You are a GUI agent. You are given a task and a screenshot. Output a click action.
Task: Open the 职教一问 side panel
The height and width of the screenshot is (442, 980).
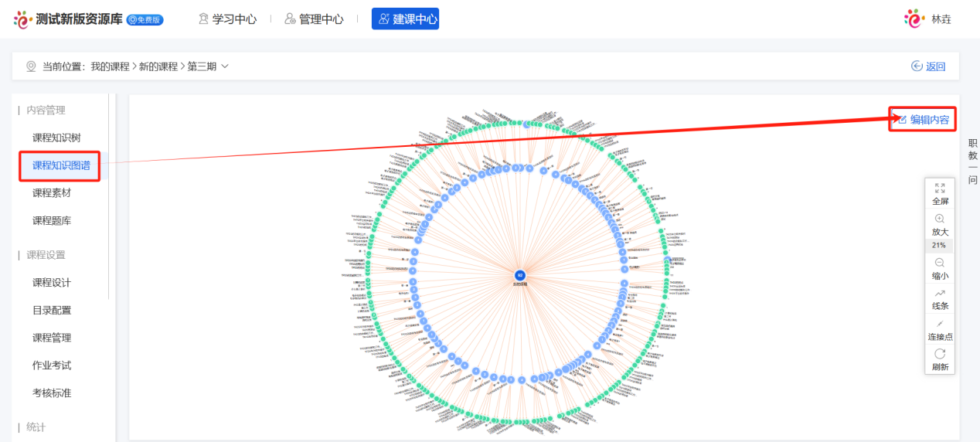972,161
